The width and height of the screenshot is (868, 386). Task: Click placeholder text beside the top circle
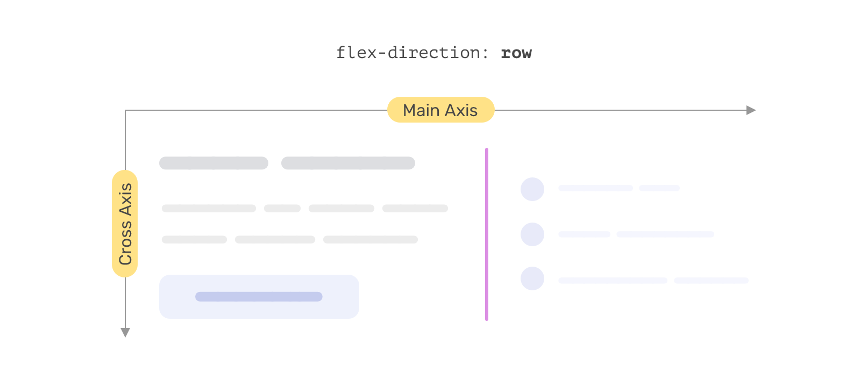coord(595,188)
